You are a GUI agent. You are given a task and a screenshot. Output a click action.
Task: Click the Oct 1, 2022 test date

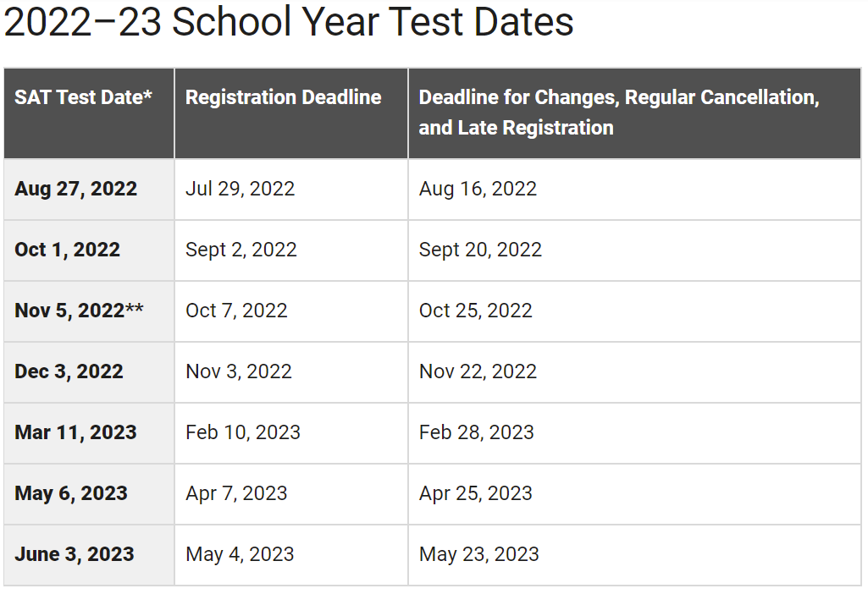click(x=67, y=250)
